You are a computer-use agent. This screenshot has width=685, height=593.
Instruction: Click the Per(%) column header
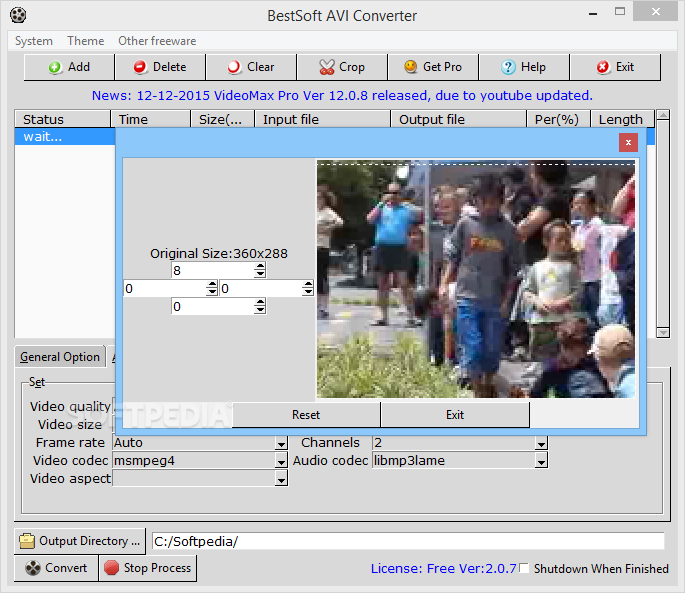558,119
